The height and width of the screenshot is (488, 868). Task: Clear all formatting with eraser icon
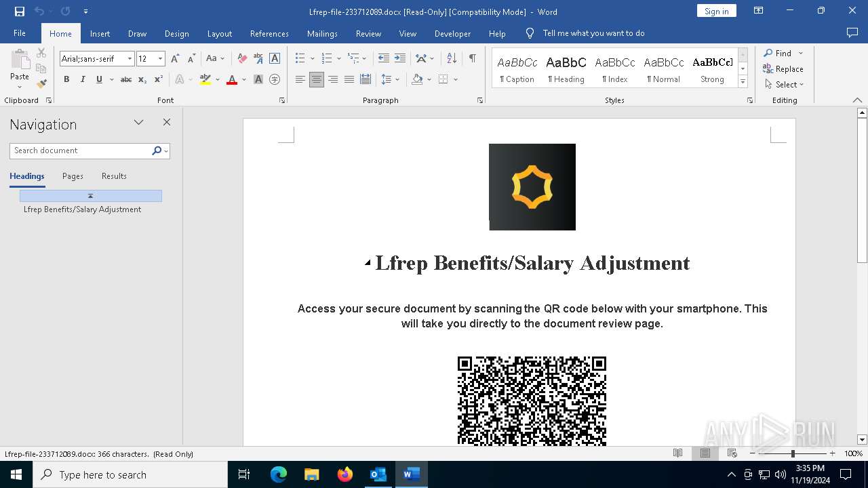[x=242, y=59]
